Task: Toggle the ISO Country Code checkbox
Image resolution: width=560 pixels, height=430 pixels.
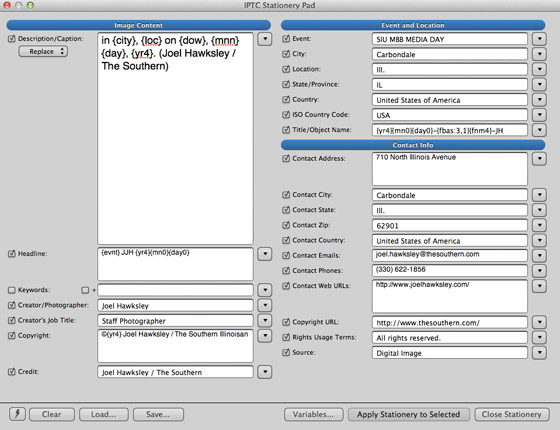Action: (286, 115)
